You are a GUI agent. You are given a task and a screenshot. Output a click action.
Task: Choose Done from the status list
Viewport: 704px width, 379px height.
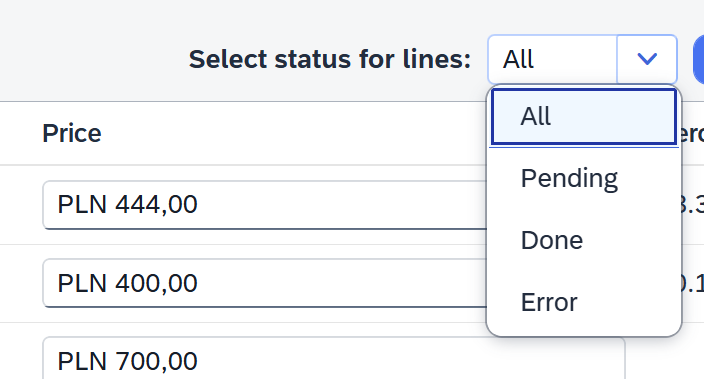(x=584, y=240)
